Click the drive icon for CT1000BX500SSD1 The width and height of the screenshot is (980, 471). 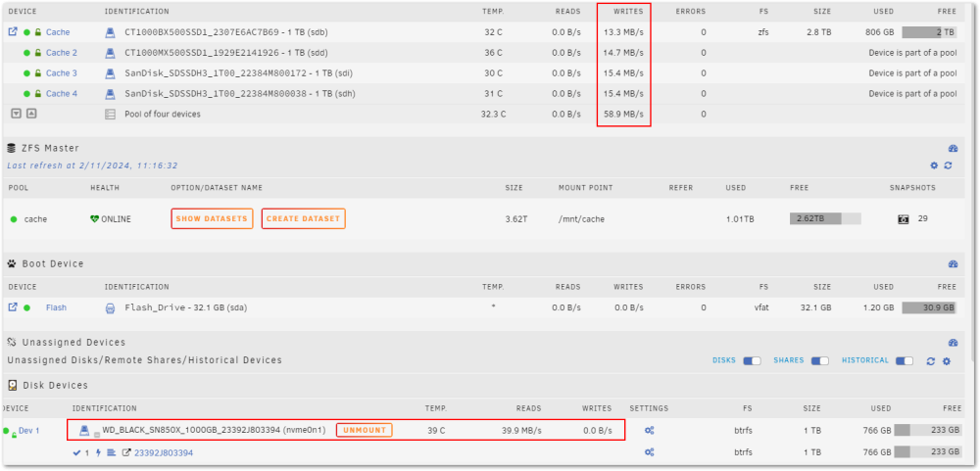click(110, 32)
